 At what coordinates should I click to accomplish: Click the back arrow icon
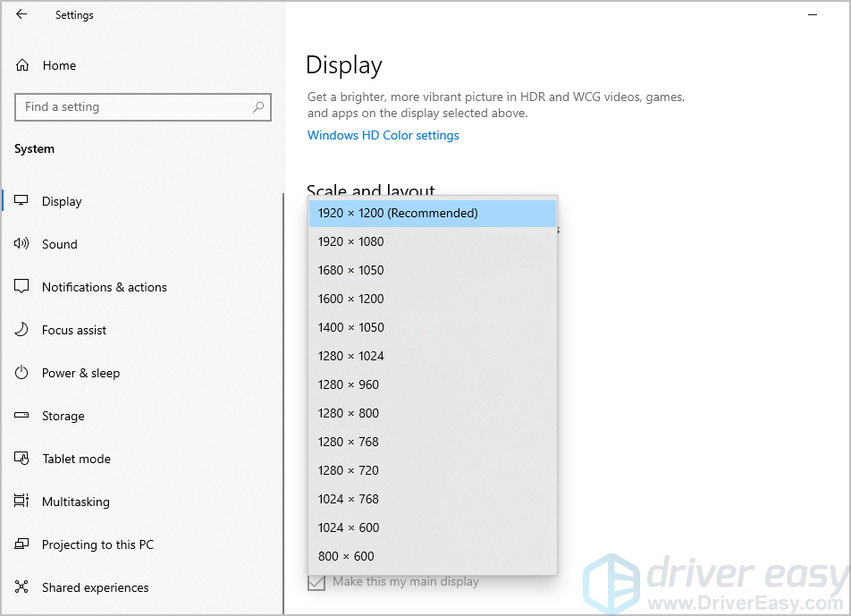pyautogui.click(x=21, y=14)
